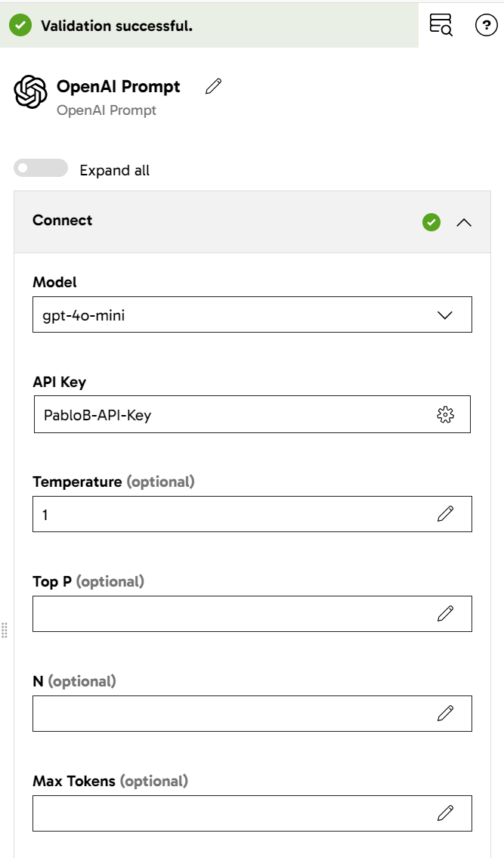Click the Validation successful message

tap(116, 26)
